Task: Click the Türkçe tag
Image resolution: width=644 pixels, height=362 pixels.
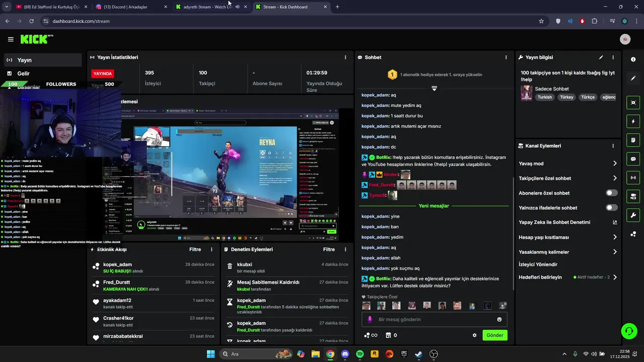Action: 588,97
